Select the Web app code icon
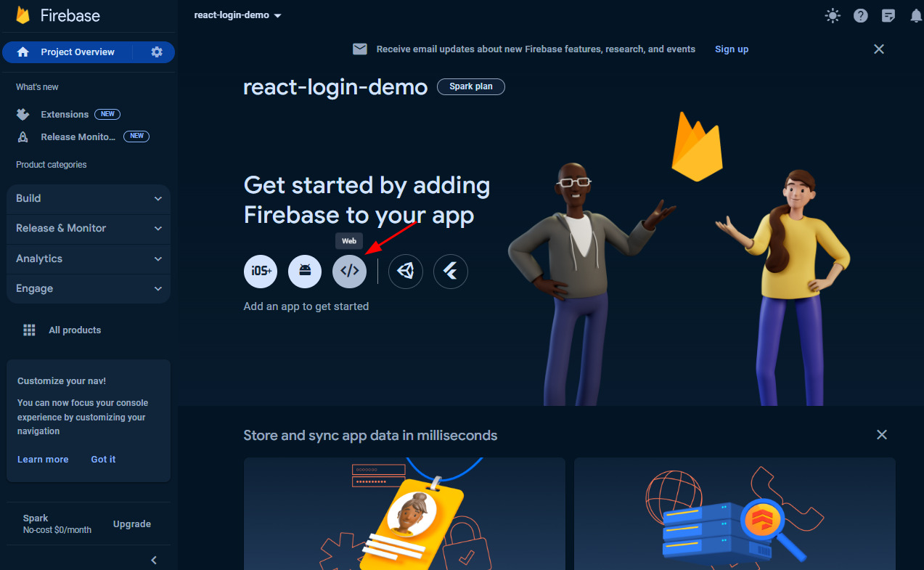Image resolution: width=924 pixels, height=570 pixels. [350, 272]
